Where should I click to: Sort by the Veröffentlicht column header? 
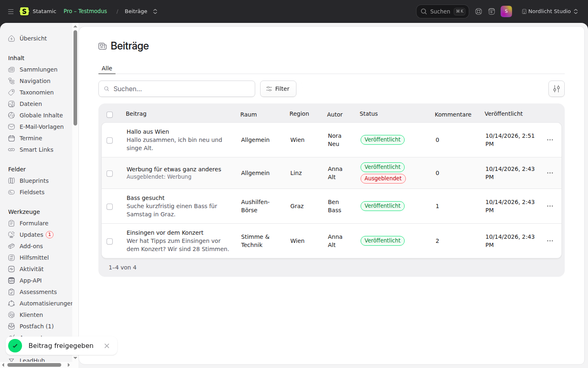503,114
